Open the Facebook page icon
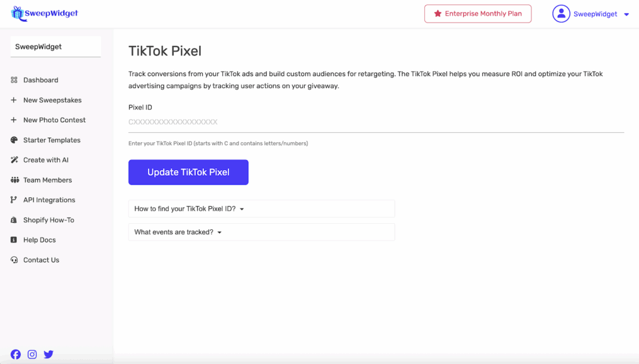 (x=16, y=355)
